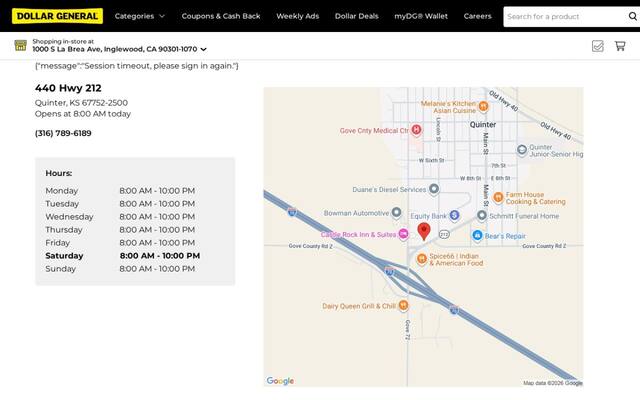Select Duane's Diesel Services map marker

434,189
